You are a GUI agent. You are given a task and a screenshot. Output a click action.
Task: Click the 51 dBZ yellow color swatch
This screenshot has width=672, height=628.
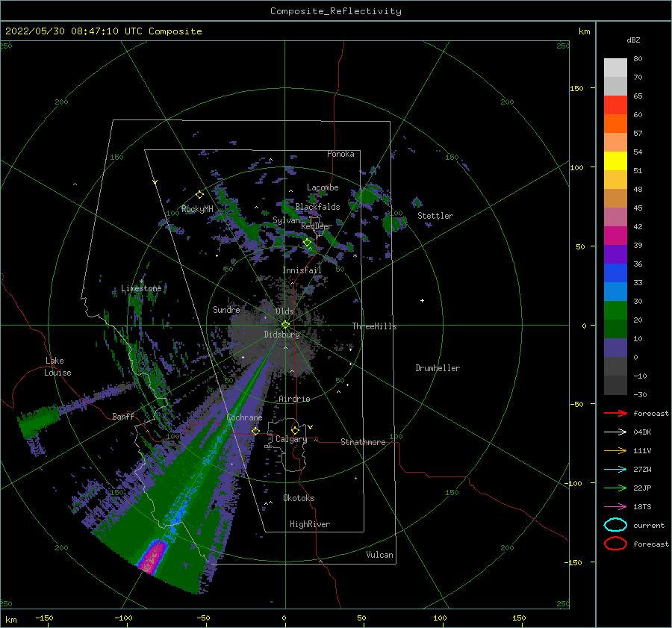[615, 161]
